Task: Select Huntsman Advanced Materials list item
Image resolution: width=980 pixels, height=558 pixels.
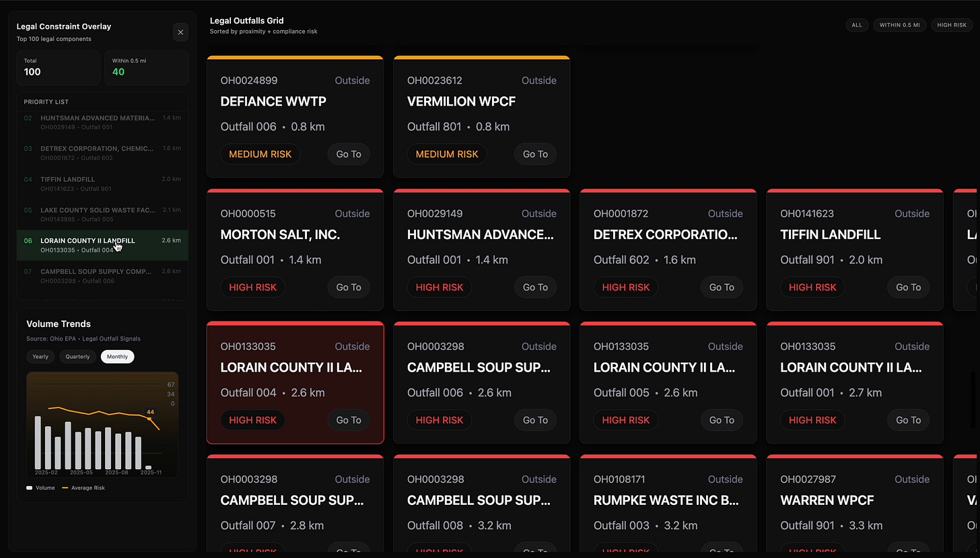Action: click(102, 122)
